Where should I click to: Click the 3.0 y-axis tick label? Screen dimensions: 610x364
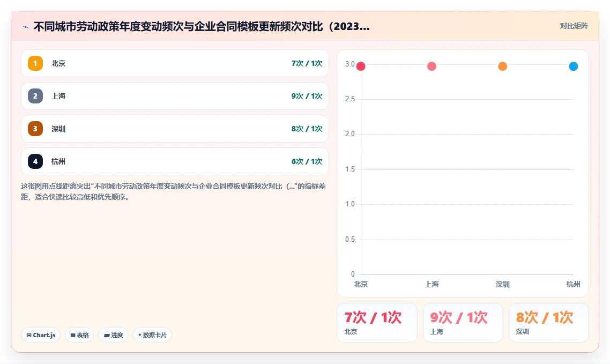(x=349, y=64)
